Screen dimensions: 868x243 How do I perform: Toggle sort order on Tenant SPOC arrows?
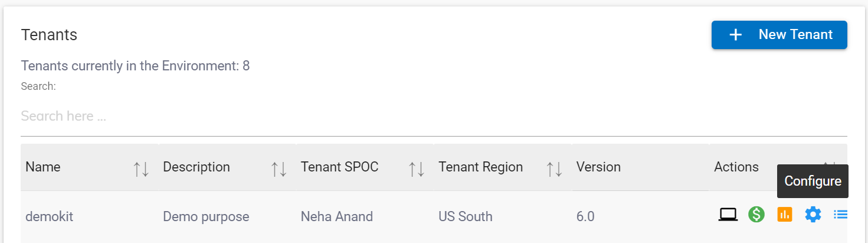[x=417, y=170]
